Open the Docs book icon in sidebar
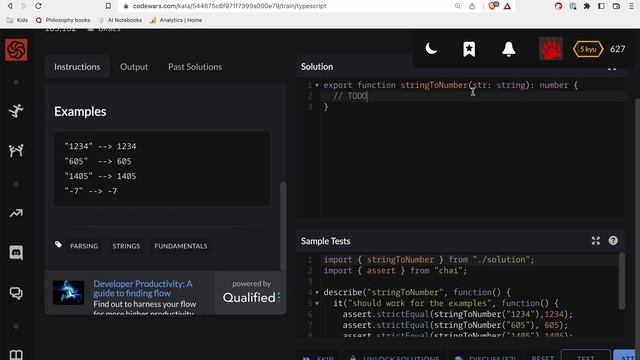This screenshot has height=360, width=640. 16,355
